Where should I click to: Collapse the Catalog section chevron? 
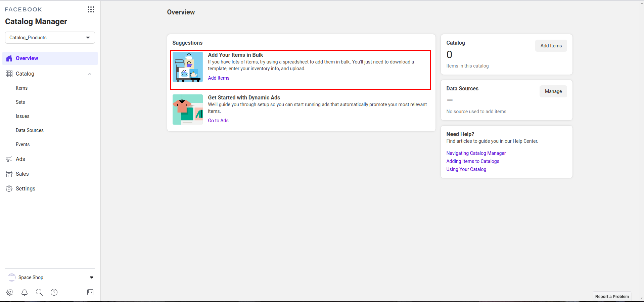coord(90,74)
